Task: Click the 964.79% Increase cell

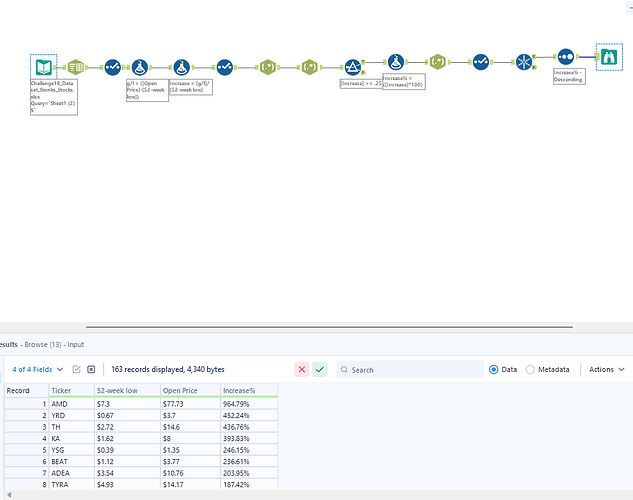Action: [249, 404]
